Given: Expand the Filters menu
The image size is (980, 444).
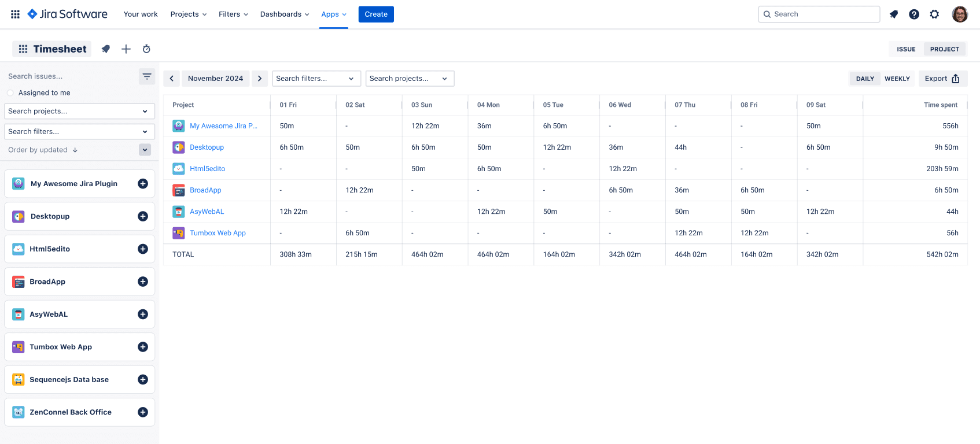Looking at the screenshot, I should coord(233,14).
